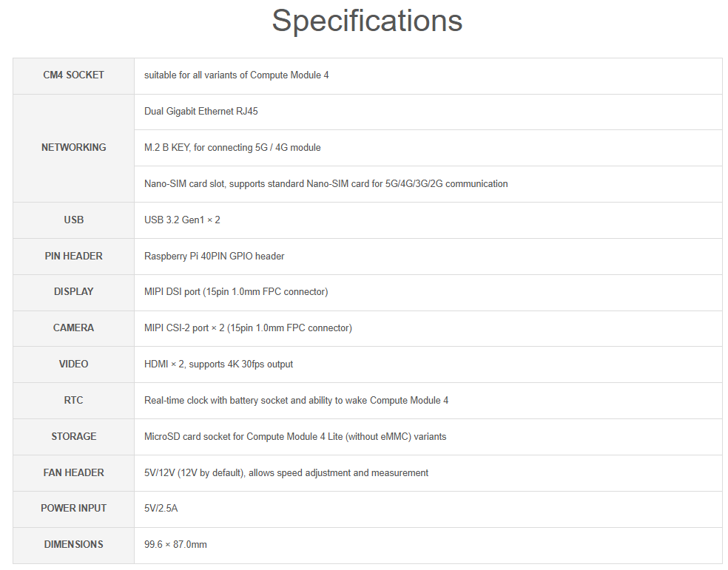728x570 pixels.
Task: Select the MicroSD card socket description
Action: pos(294,436)
